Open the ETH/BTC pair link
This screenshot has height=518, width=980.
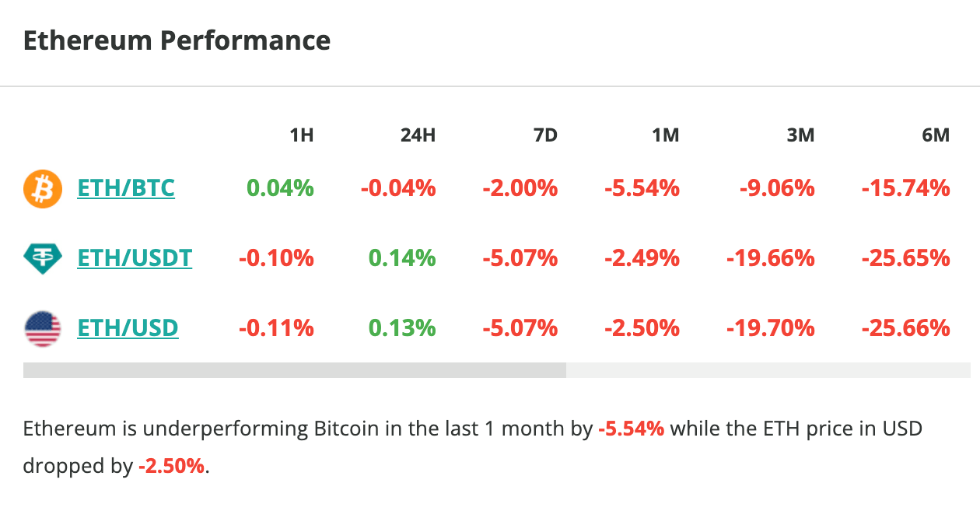point(126,188)
